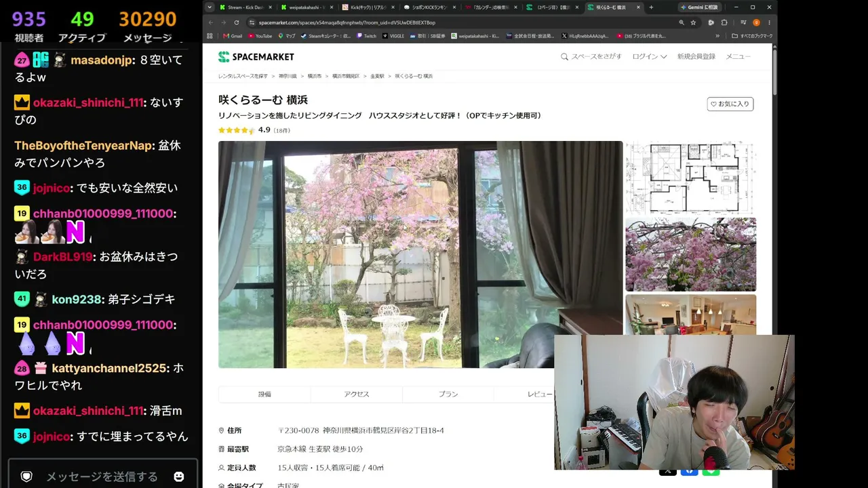Open the 全試合日程・放送局 bookmark
Viewport: 868px width, 488px height.
point(530,36)
